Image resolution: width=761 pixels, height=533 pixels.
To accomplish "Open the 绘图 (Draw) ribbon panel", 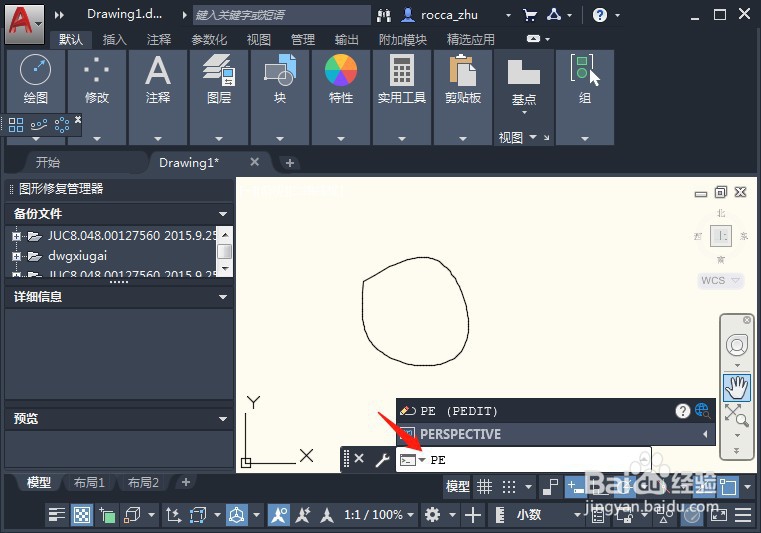I will tap(35, 80).
